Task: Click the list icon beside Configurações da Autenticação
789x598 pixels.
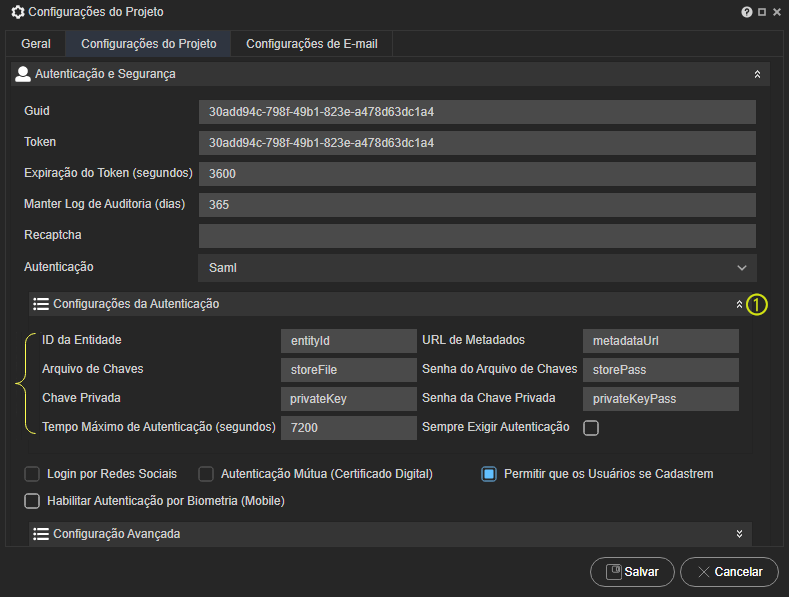Action: point(41,304)
